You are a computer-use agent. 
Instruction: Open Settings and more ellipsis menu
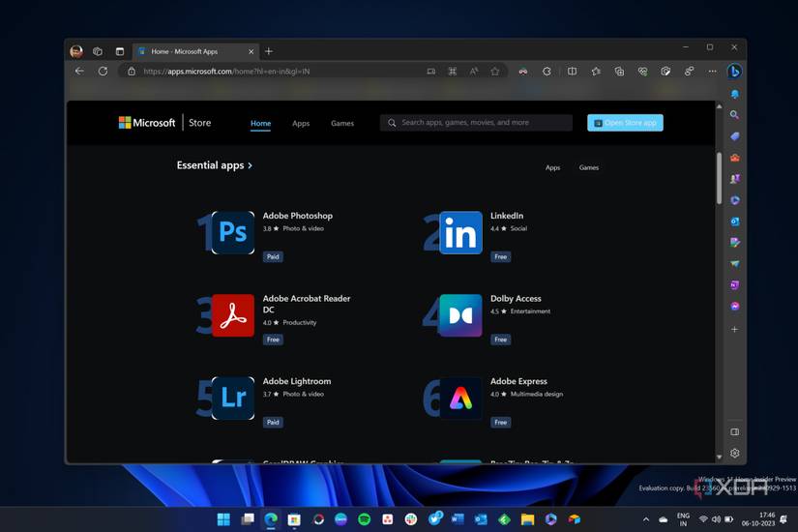712,72
